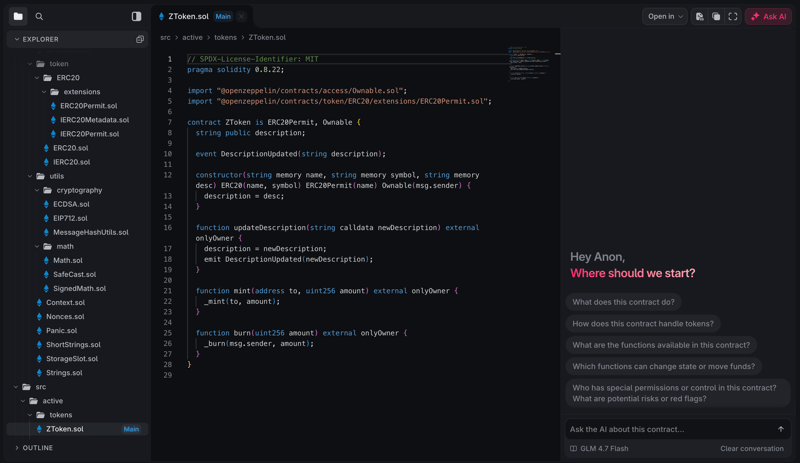Open the GLM 4.7 Flash model selector
The width and height of the screenshot is (800, 463).
599,449
